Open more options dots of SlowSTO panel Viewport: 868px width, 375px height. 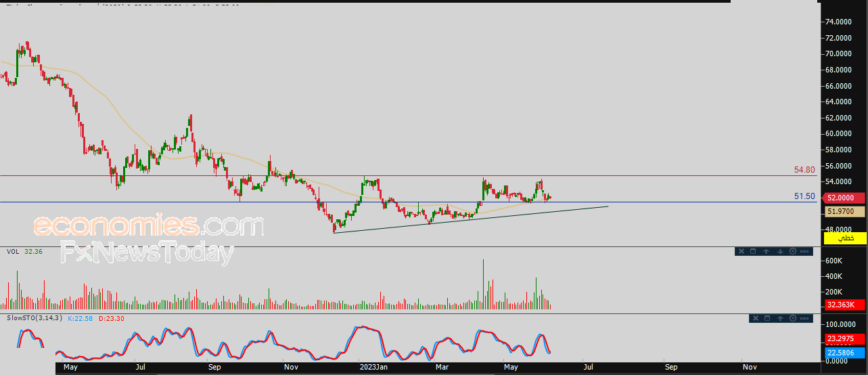804,318
